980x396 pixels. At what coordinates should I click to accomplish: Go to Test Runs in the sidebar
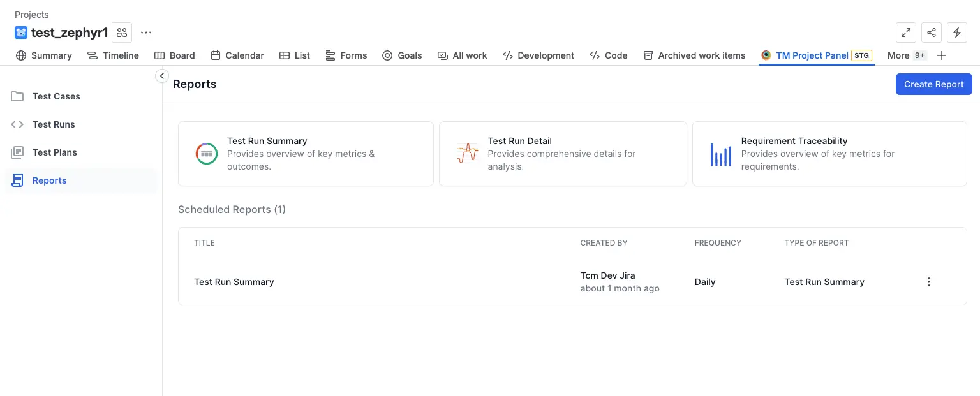tap(54, 124)
